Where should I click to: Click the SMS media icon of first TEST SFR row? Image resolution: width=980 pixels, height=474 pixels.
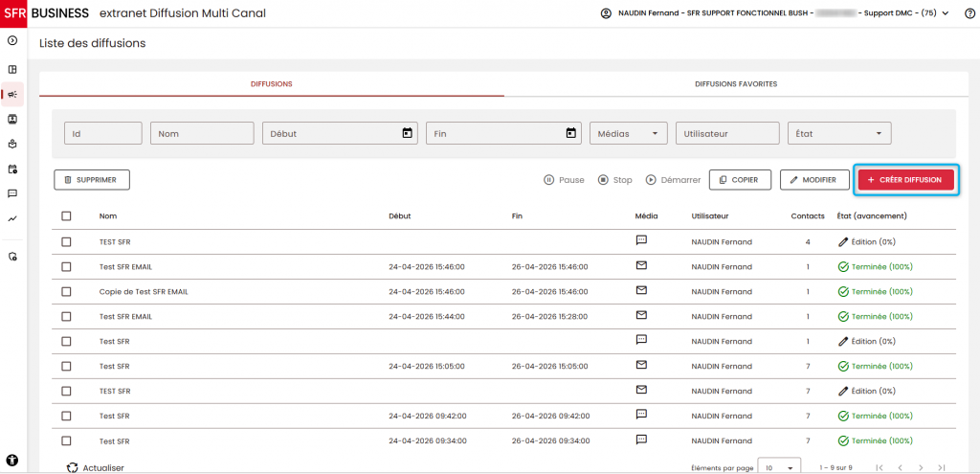[x=641, y=240]
